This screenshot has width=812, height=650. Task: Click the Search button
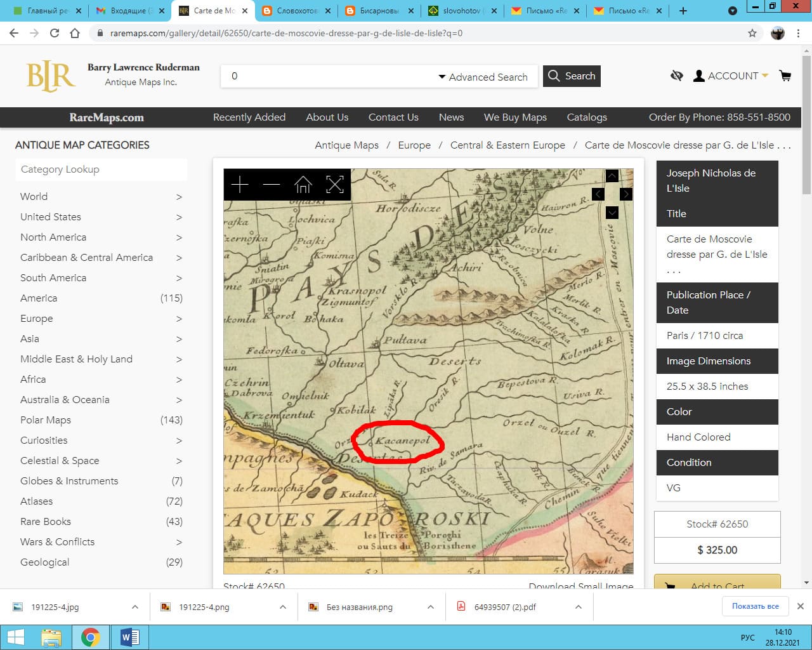click(x=572, y=76)
